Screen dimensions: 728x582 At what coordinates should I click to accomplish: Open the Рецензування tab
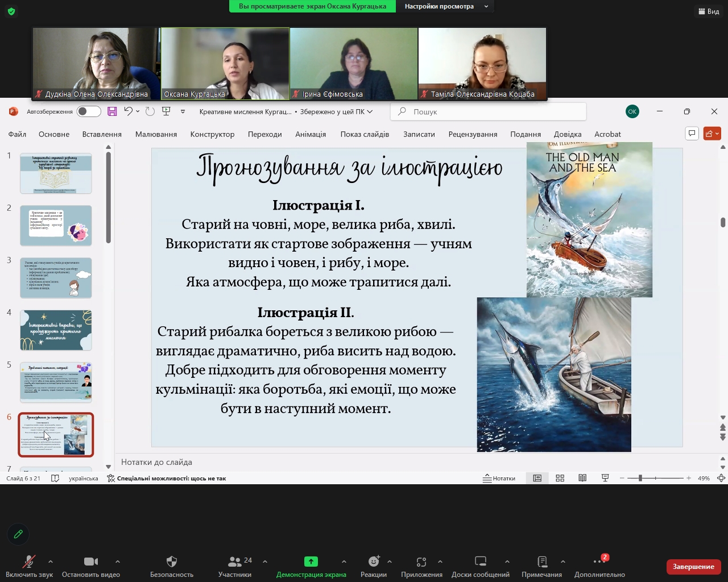pyautogui.click(x=473, y=134)
